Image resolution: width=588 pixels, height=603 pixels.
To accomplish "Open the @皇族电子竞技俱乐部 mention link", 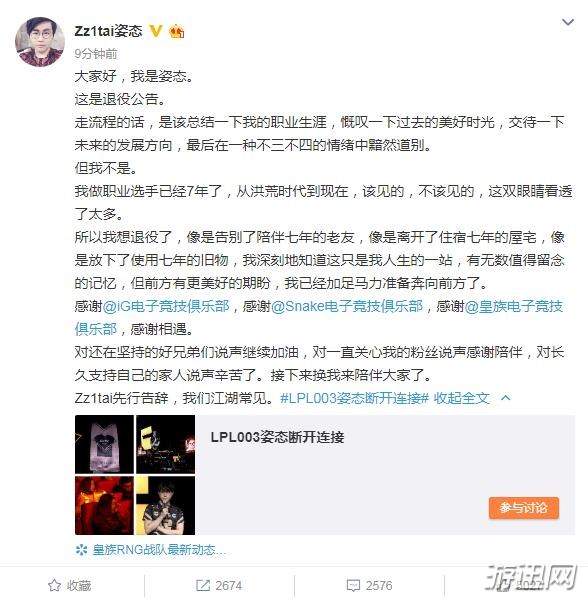I will point(319,318).
